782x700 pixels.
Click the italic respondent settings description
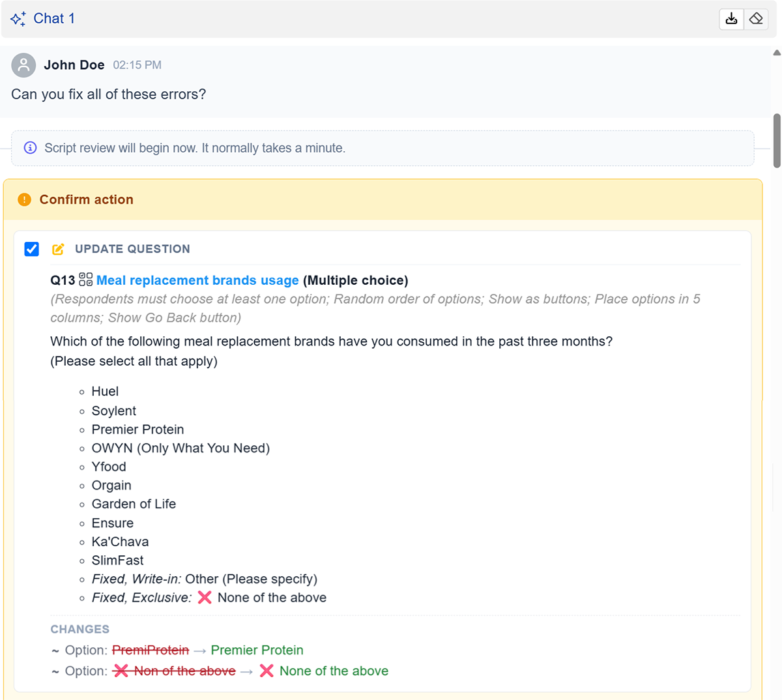tap(375, 308)
